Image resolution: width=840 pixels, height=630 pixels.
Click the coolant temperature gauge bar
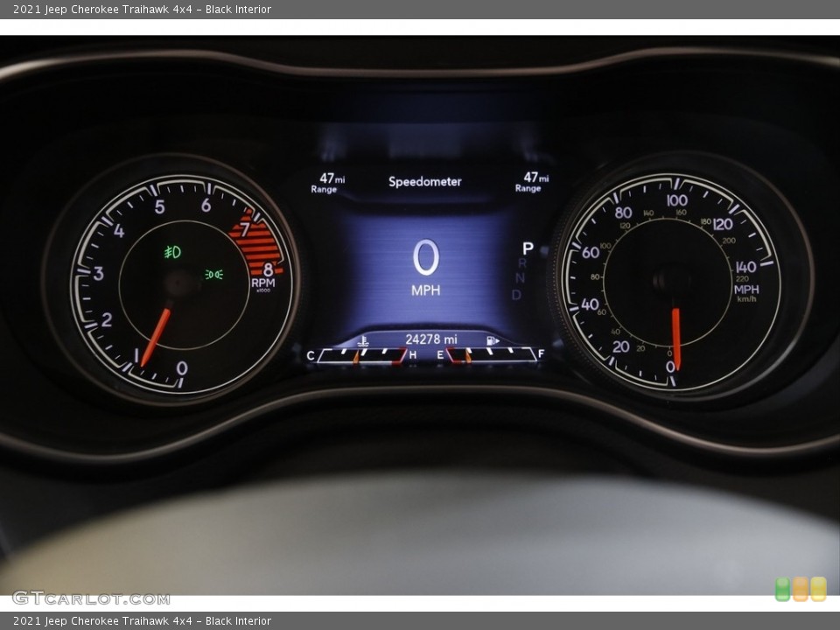coord(362,356)
